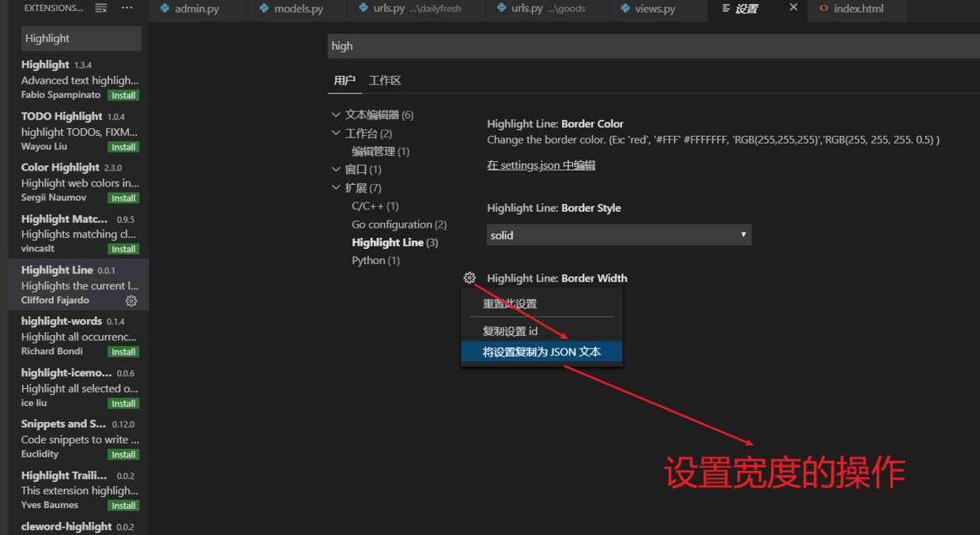Select the 用户 settings tab
The width and height of the screenshot is (980, 535).
pos(345,80)
